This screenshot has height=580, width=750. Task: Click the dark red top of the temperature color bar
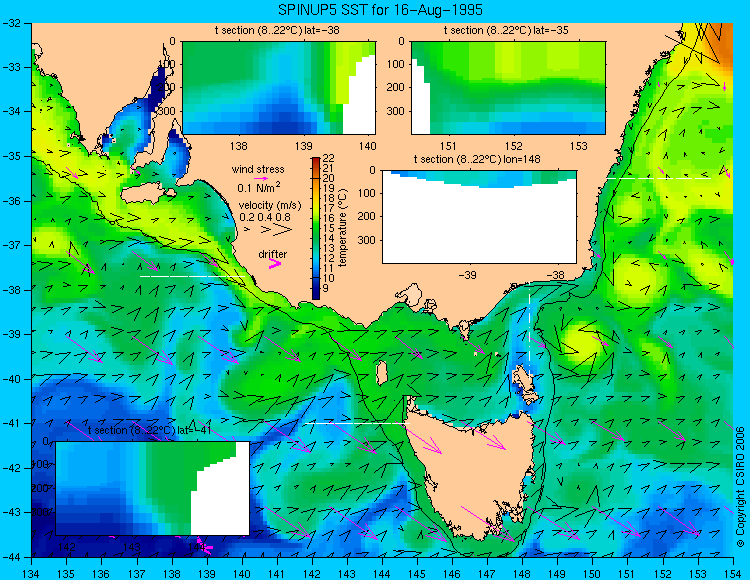coord(316,160)
